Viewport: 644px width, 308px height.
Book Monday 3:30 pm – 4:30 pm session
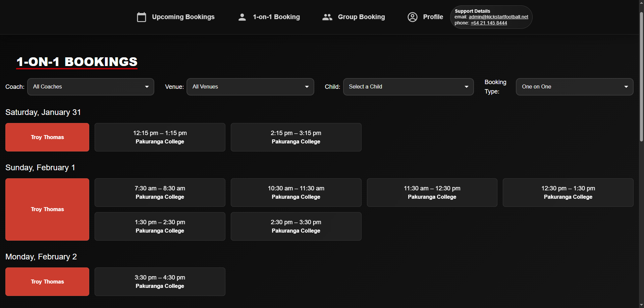point(160,282)
